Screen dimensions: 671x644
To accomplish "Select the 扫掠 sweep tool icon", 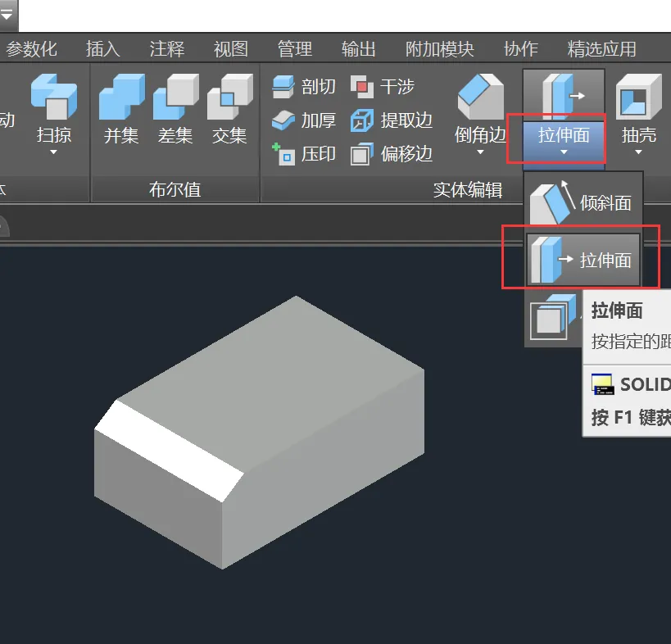I will [54, 97].
